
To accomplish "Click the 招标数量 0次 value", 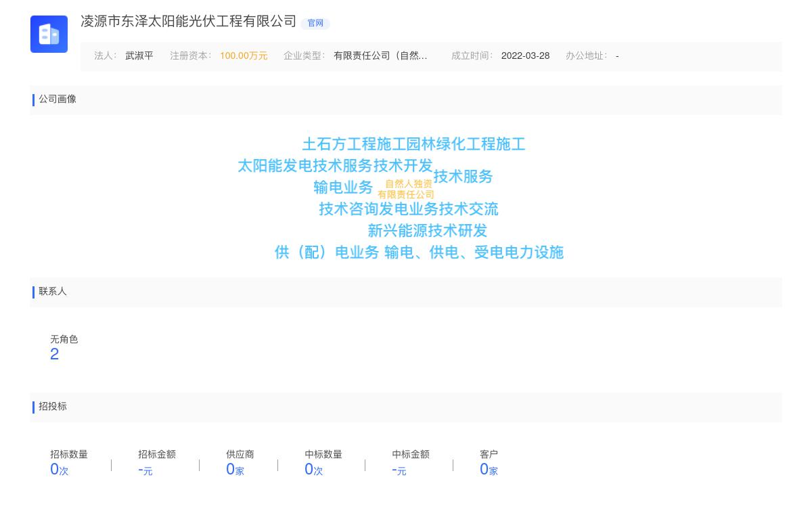I will (60, 470).
